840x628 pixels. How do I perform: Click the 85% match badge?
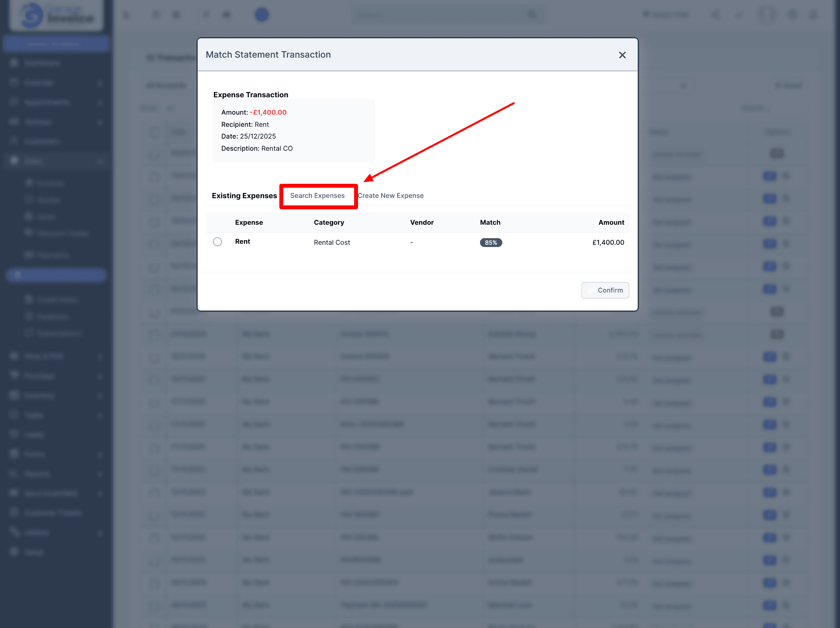coord(490,242)
